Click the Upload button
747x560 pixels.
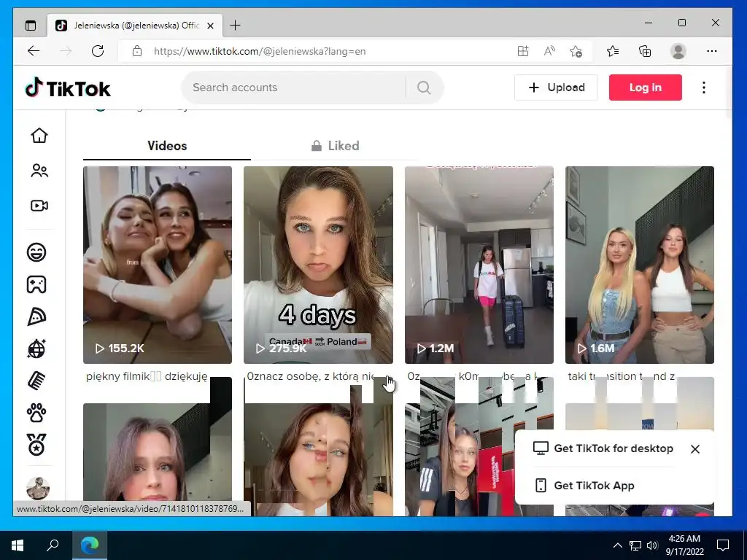(x=555, y=87)
